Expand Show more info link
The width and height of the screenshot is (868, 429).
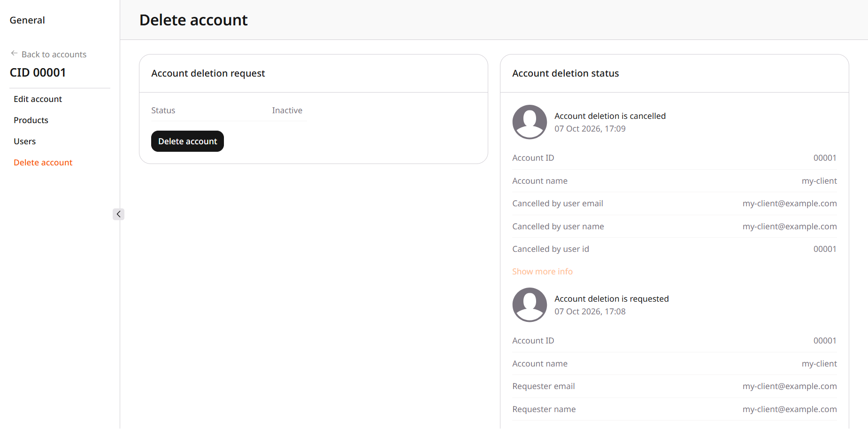tap(542, 272)
